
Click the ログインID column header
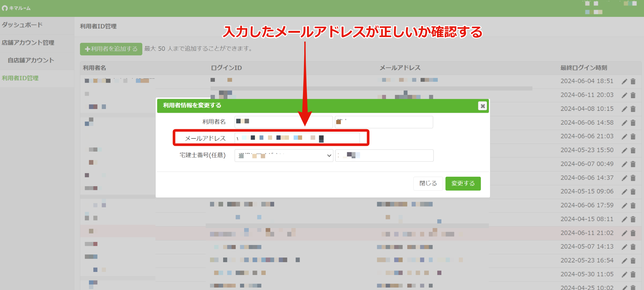(226, 68)
